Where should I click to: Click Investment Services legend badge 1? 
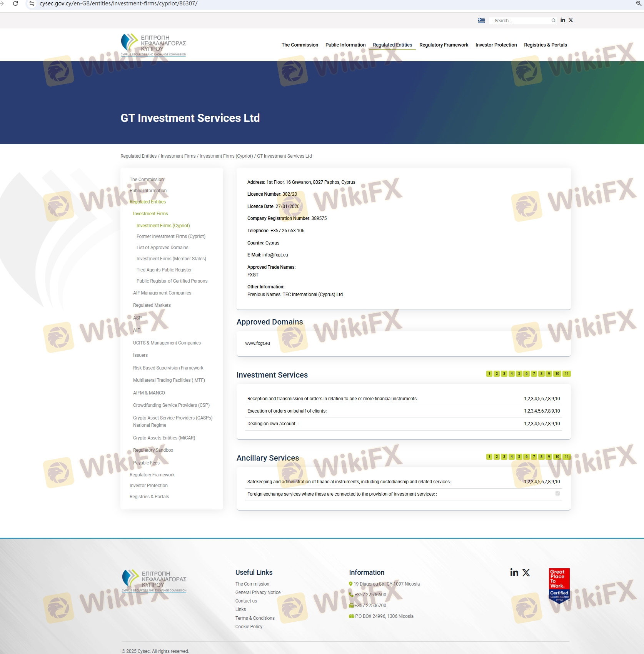489,374
